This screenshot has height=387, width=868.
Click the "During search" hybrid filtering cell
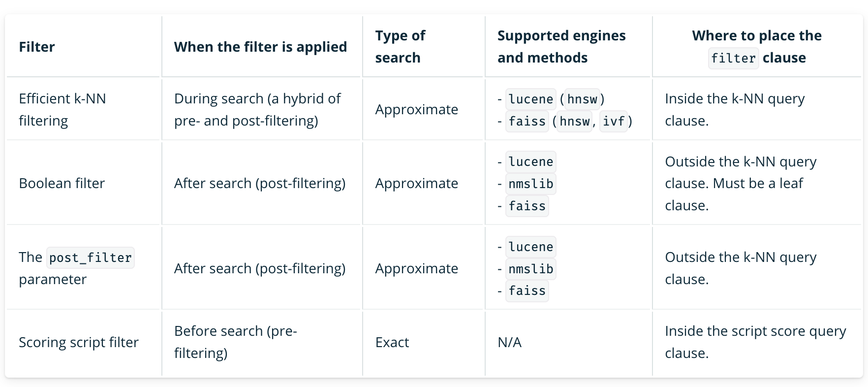(257, 109)
